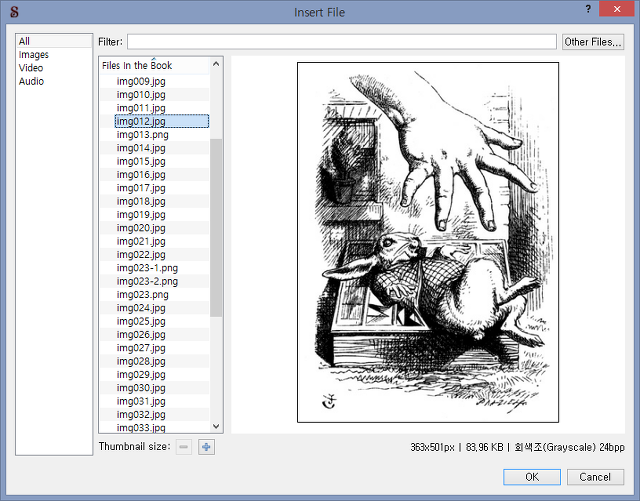Select img024.jpg in file list
This screenshot has width=640, height=501.
141,308
